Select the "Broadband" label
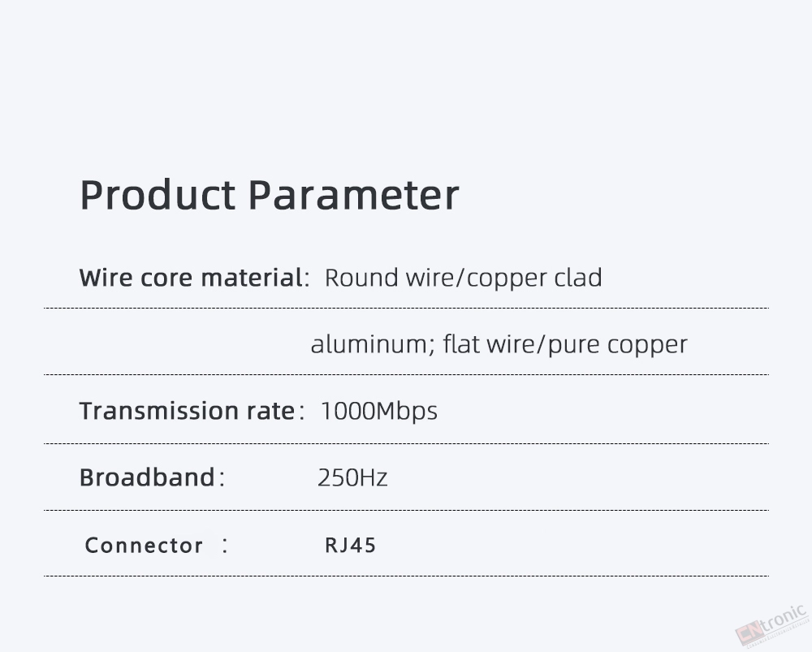This screenshot has width=812, height=652. click(x=147, y=477)
